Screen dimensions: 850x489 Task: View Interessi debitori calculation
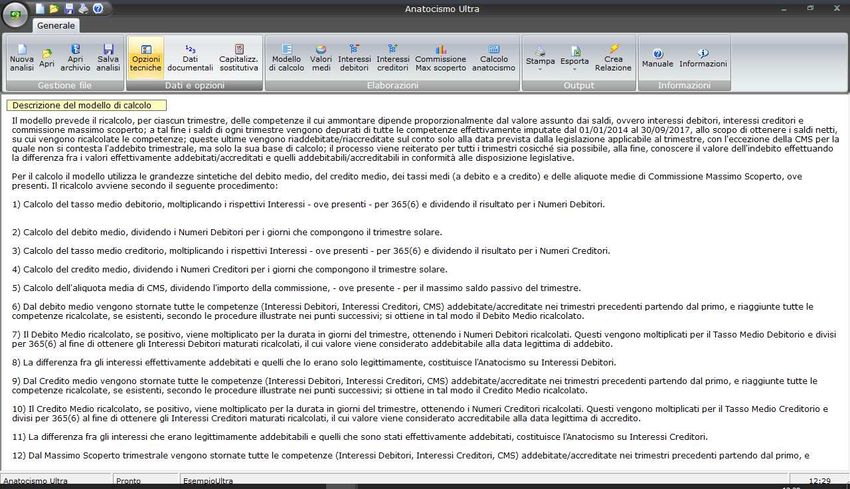pos(354,58)
